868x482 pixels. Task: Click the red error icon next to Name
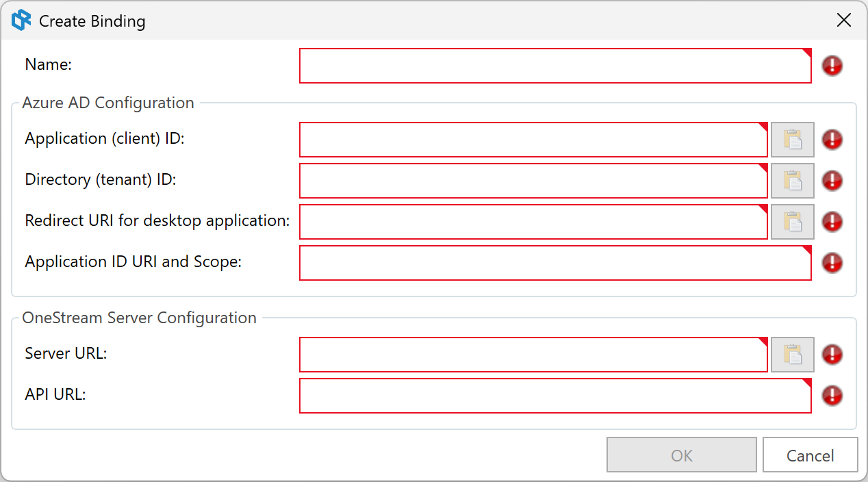tap(832, 66)
